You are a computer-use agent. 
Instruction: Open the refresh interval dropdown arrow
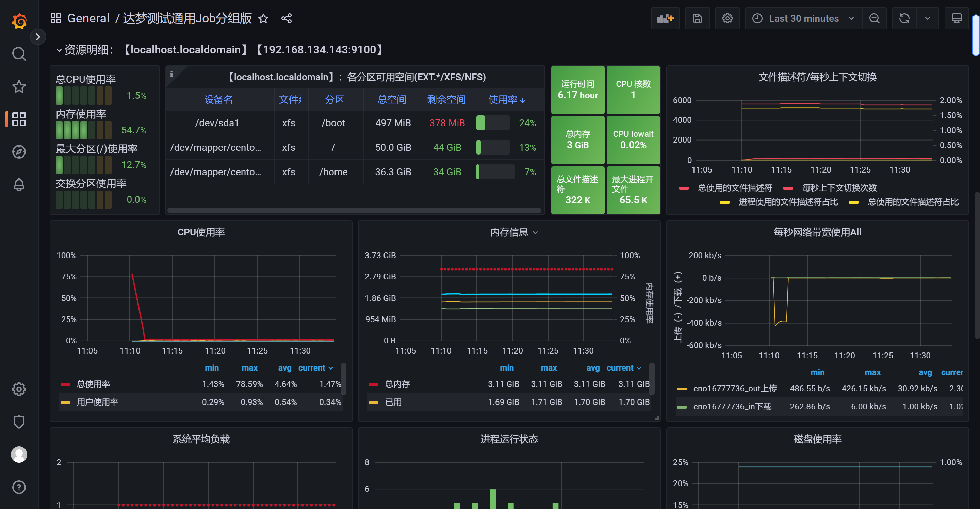(928, 18)
